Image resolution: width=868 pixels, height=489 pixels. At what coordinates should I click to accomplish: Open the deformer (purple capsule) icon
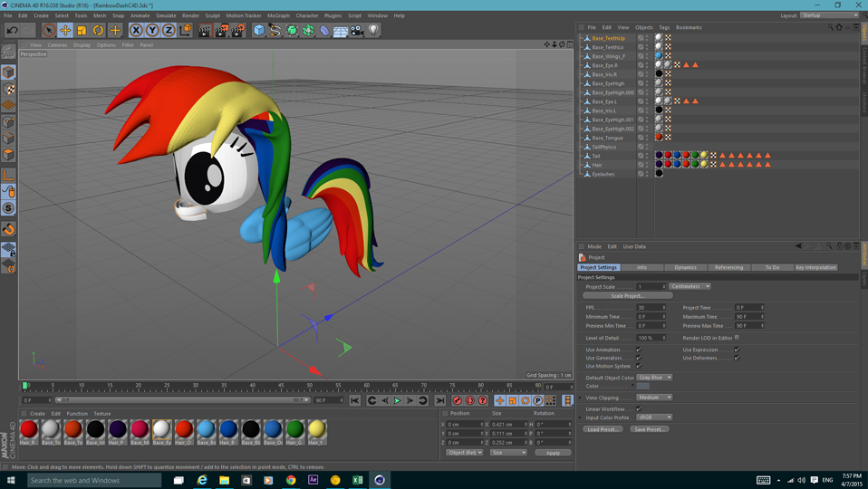coord(324,31)
